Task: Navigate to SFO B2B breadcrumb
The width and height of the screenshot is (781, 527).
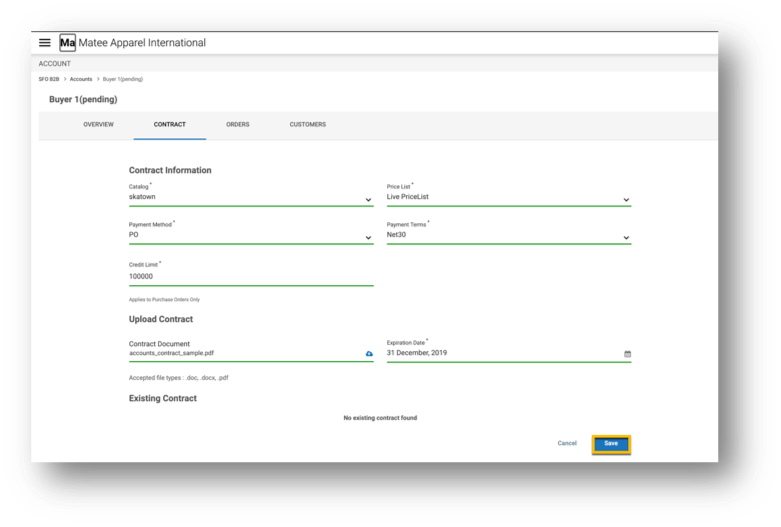Action: 49,79
